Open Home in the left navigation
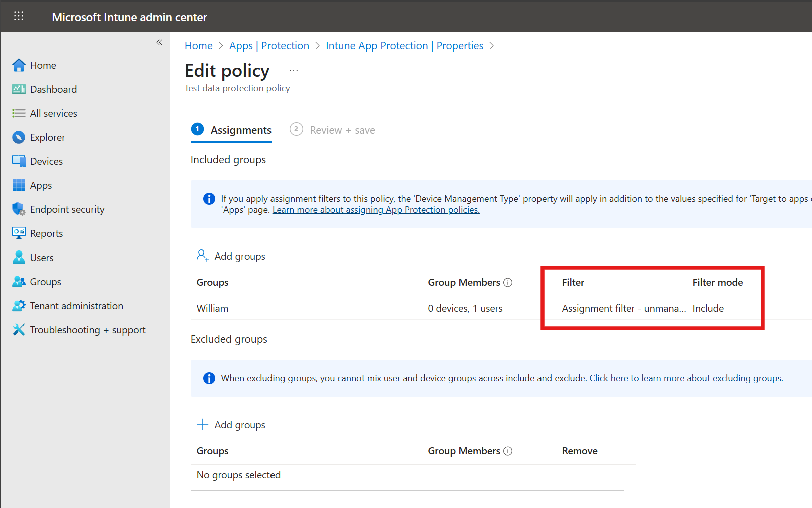The height and width of the screenshot is (508, 812). (43, 65)
